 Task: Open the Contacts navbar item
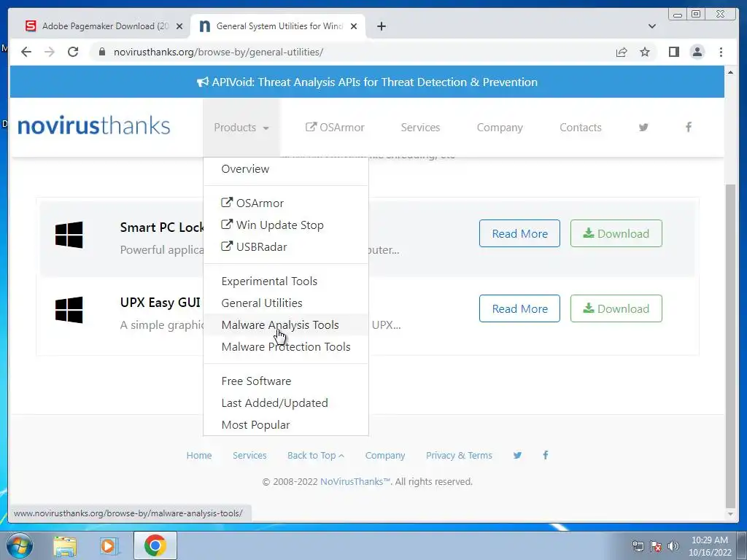(580, 127)
